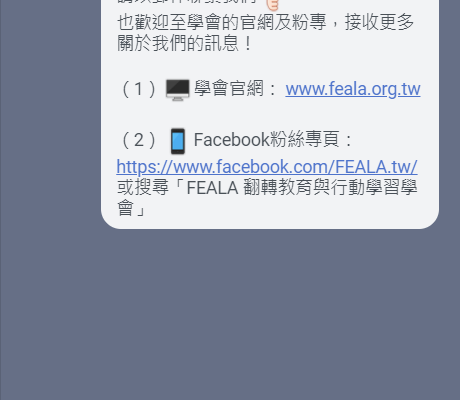Click the blank gap between items (1) and (2)
Screen dimensions: 460x400
(269, 114)
